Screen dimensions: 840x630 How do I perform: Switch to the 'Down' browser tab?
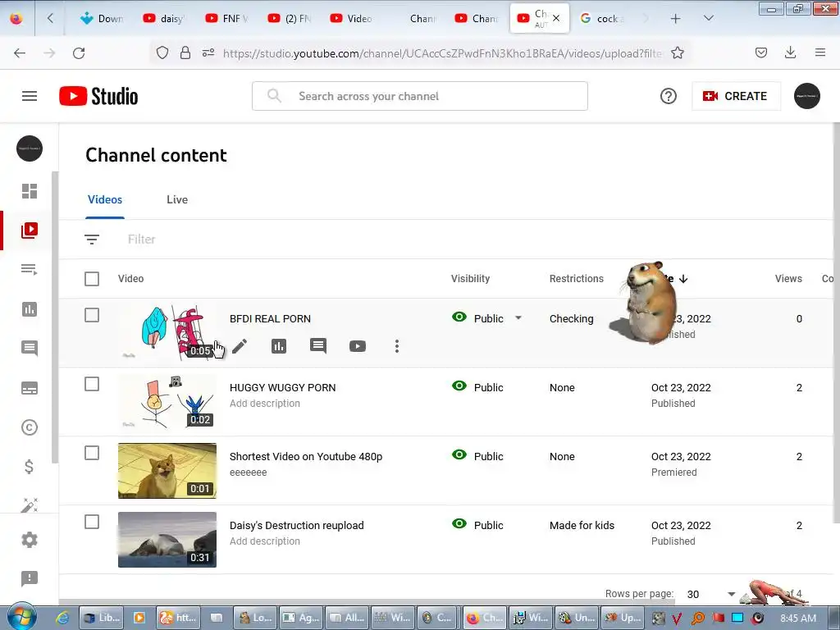(x=102, y=18)
